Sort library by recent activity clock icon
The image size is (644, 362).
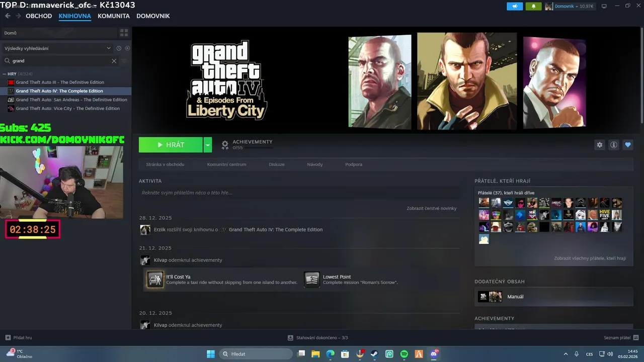(119, 48)
